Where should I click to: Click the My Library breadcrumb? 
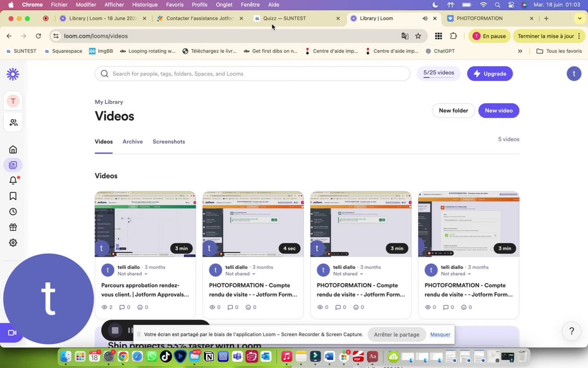click(109, 102)
